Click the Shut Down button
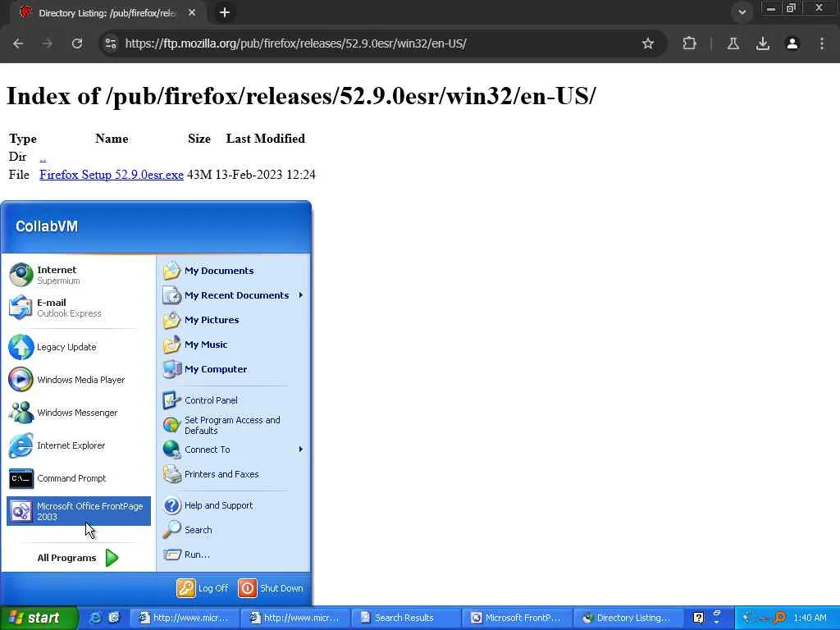 [x=271, y=588]
